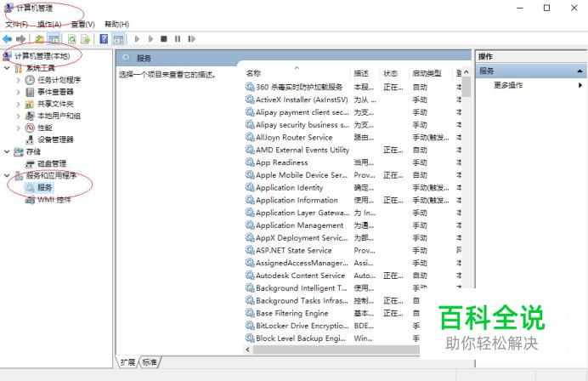Click the Refresh toolbar icon

[72, 38]
